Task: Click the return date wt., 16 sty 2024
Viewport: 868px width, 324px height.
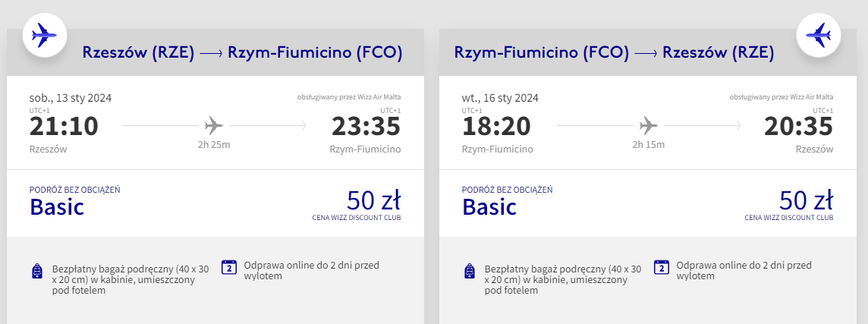Action: click(500, 98)
